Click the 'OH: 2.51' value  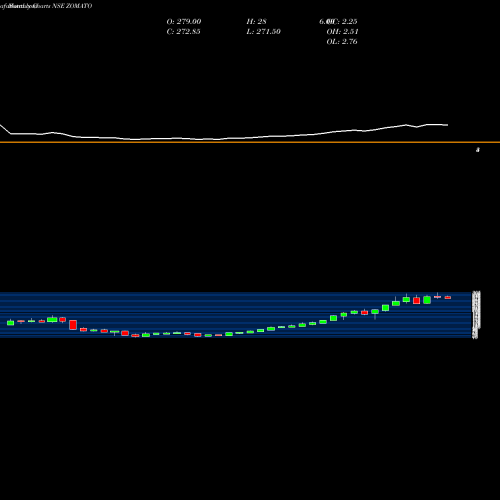coord(342,31)
